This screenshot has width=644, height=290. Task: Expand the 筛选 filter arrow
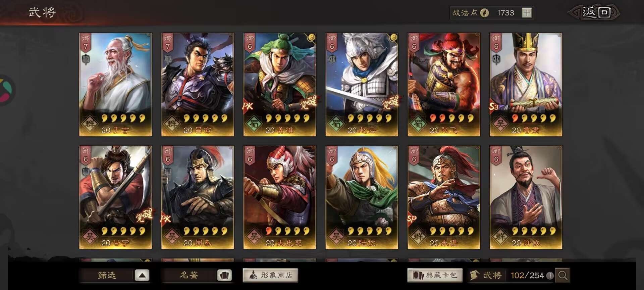coord(142,275)
